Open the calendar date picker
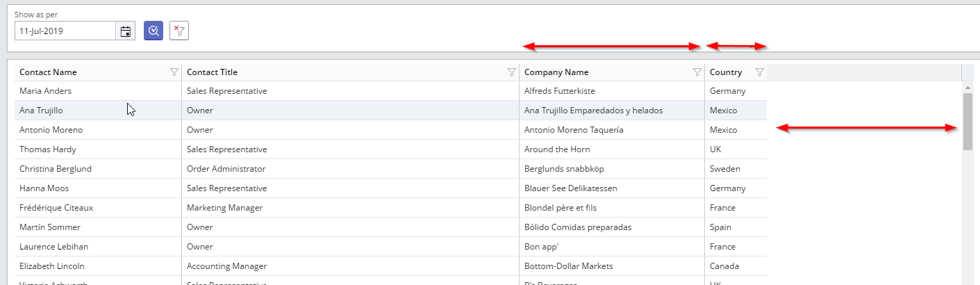 pos(126,31)
